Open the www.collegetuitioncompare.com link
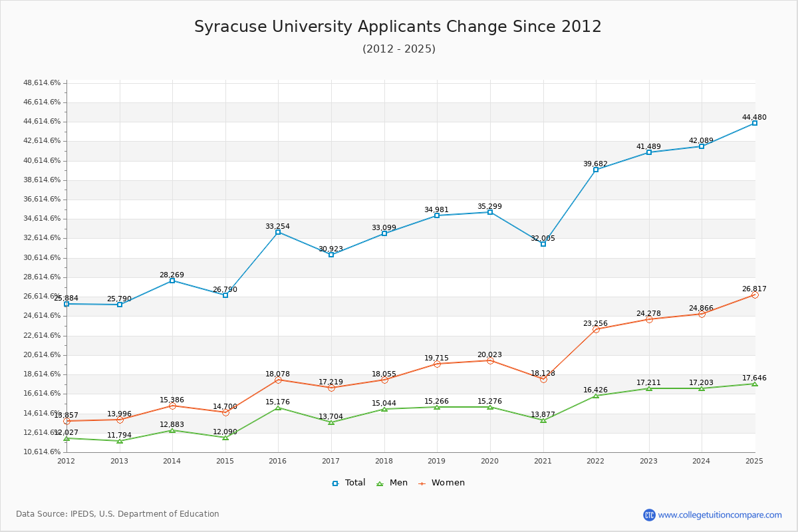 [x=720, y=515]
